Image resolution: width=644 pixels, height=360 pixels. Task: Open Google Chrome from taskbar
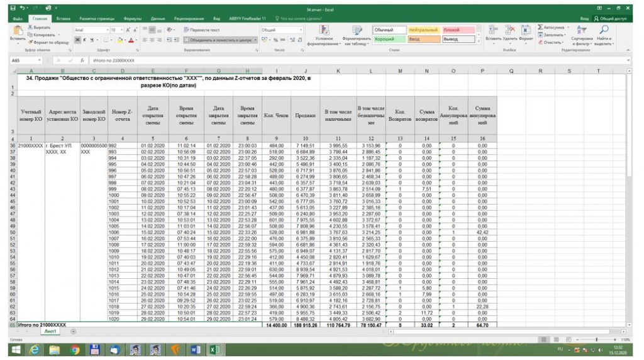[75, 350]
